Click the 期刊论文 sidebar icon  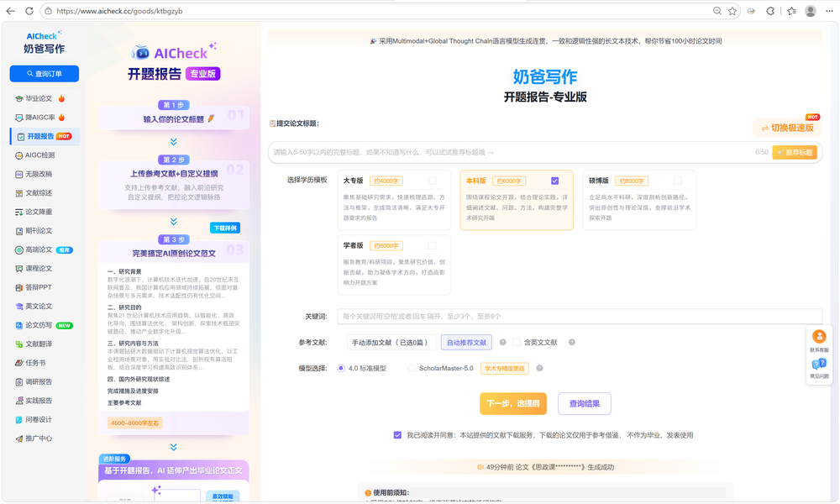(18, 231)
